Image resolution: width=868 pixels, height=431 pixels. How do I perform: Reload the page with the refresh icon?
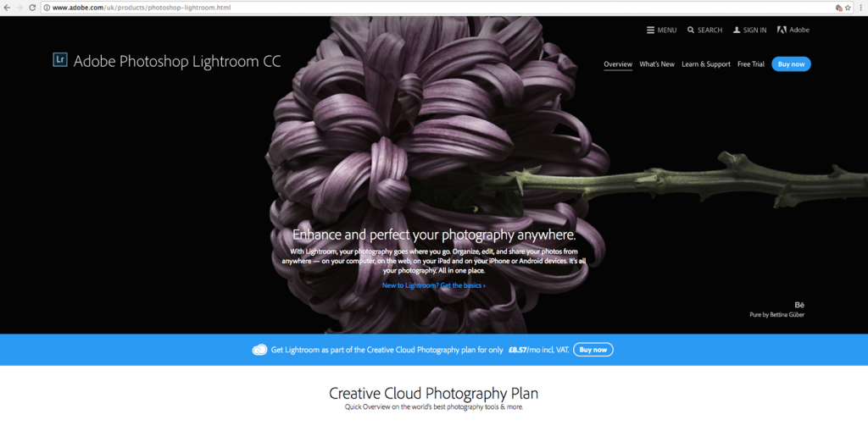(32, 8)
